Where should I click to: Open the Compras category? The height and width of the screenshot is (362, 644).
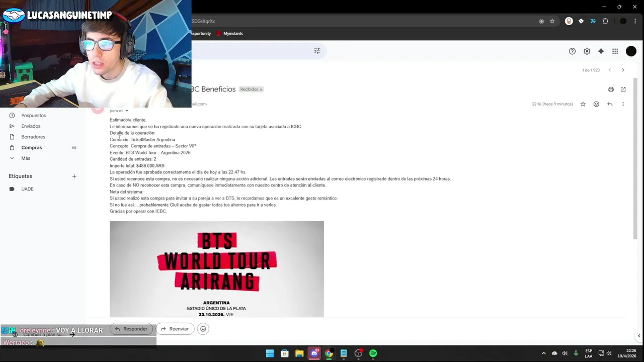32,147
